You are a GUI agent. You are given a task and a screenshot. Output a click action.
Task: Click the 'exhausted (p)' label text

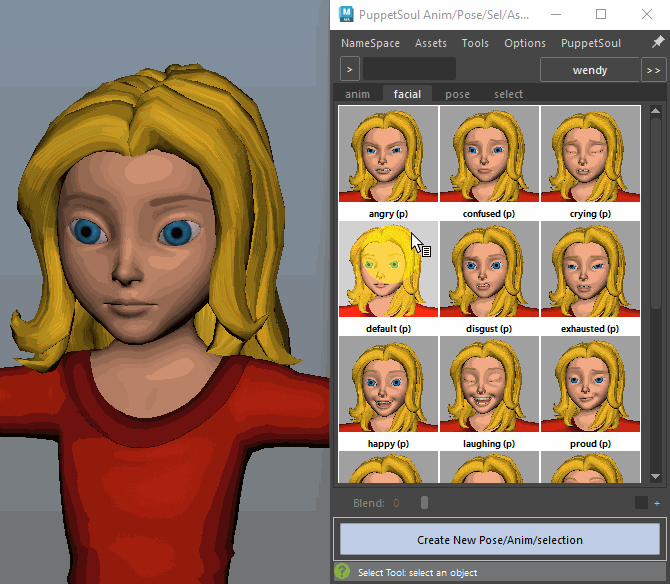tap(590, 329)
